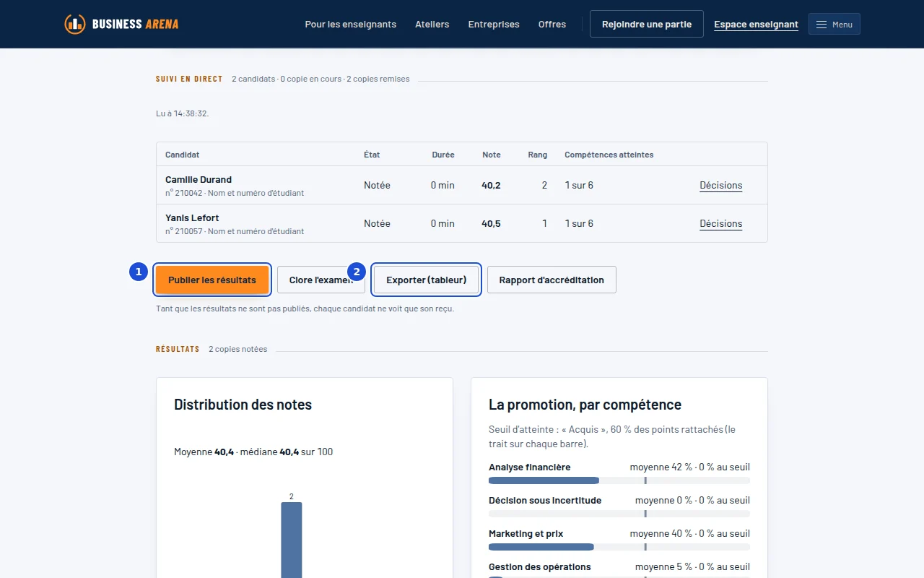Click the Gestion des opérations label
Viewport: 924px width, 578px height.
540,566
